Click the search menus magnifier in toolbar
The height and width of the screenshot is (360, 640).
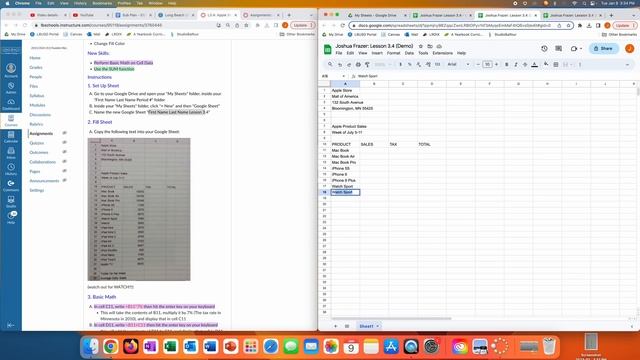(x=330, y=64)
